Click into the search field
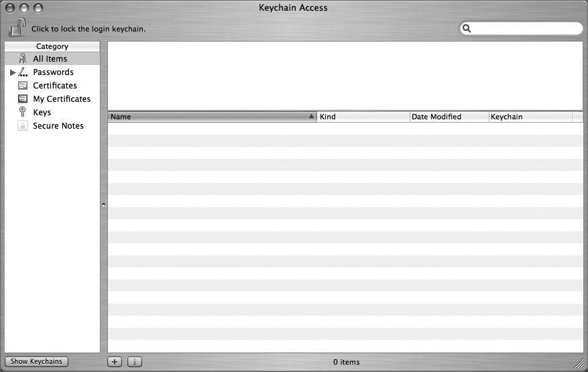This screenshot has height=372, width=588. pyautogui.click(x=521, y=29)
